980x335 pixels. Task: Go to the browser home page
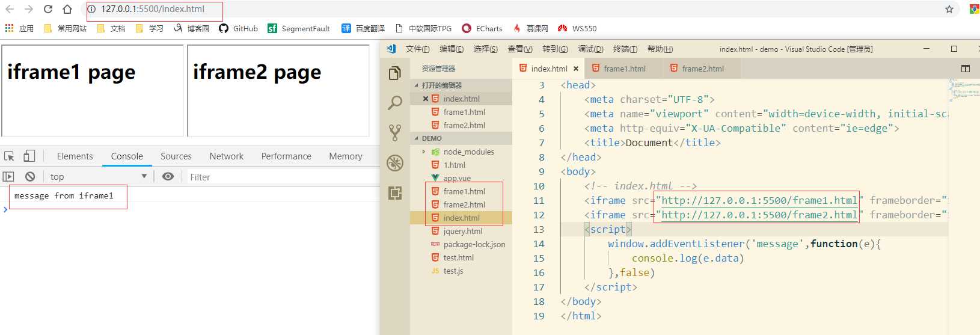(67, 9)
